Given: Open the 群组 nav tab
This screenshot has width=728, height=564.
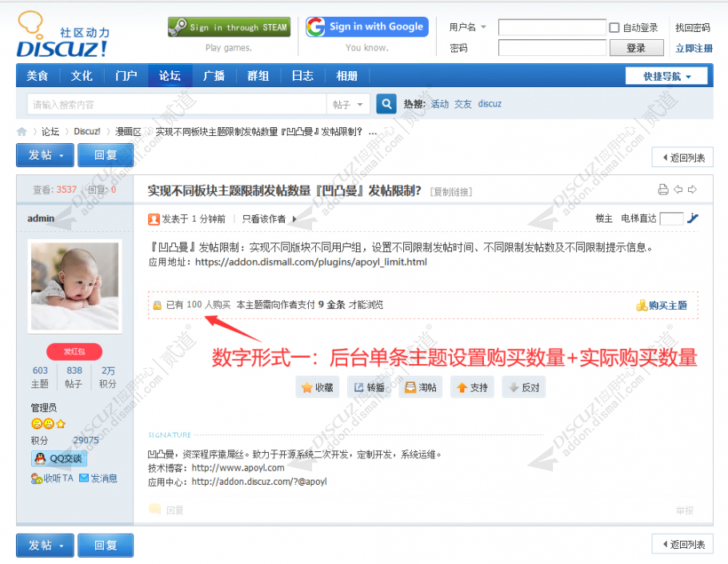Looking at the screenshot, I should pos(258,76).
